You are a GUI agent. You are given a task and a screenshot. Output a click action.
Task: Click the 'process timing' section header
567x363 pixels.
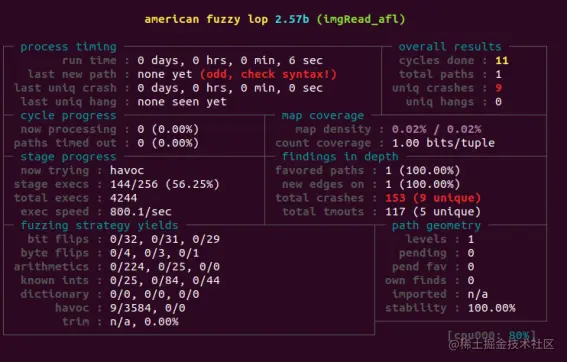tap(68, 47)
